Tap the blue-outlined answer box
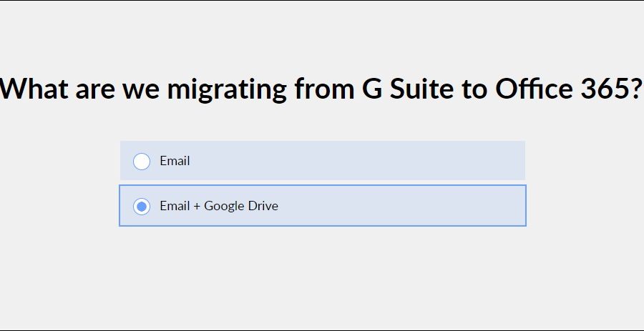 [x=322, y=206]
